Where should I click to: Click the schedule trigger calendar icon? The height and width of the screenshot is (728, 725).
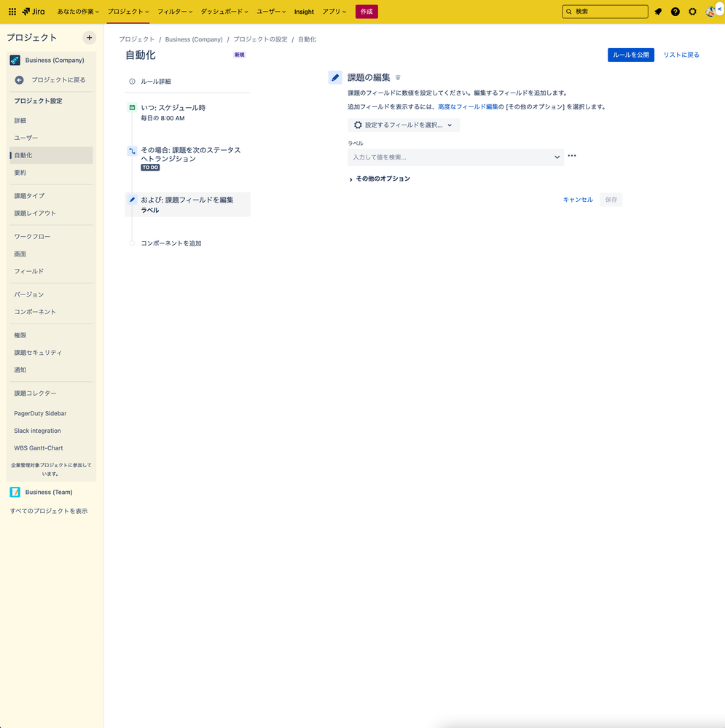(132, 106)
